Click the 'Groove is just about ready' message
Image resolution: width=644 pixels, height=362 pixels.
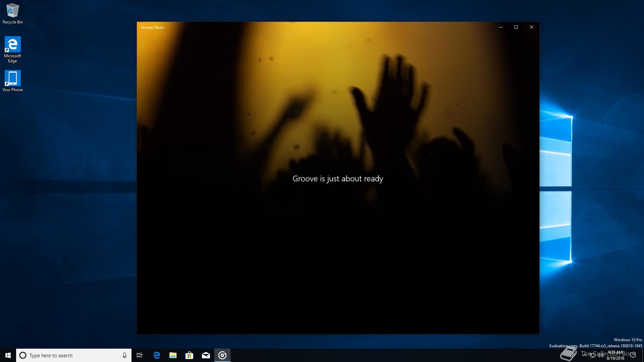[x=338, y=179]
